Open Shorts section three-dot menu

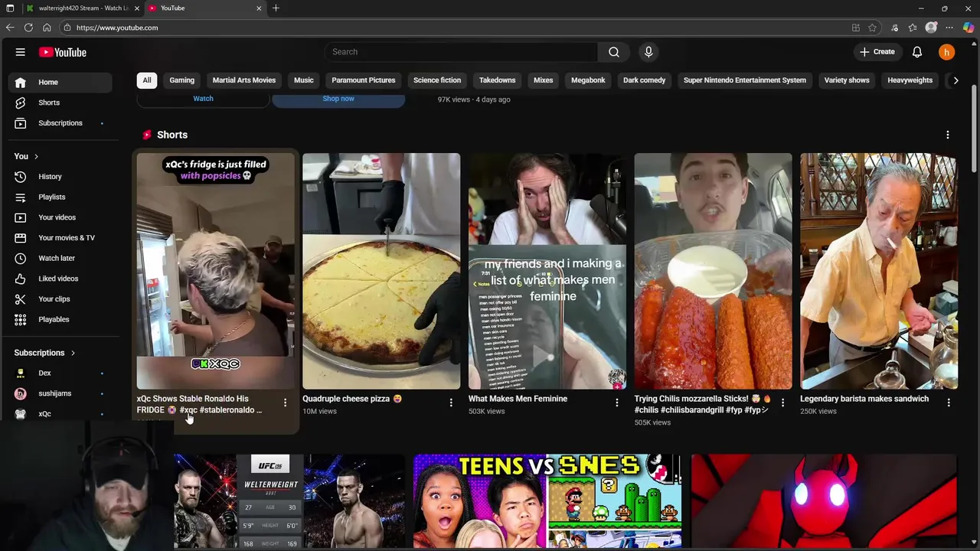pyautogui.click(x=948, y=135)
